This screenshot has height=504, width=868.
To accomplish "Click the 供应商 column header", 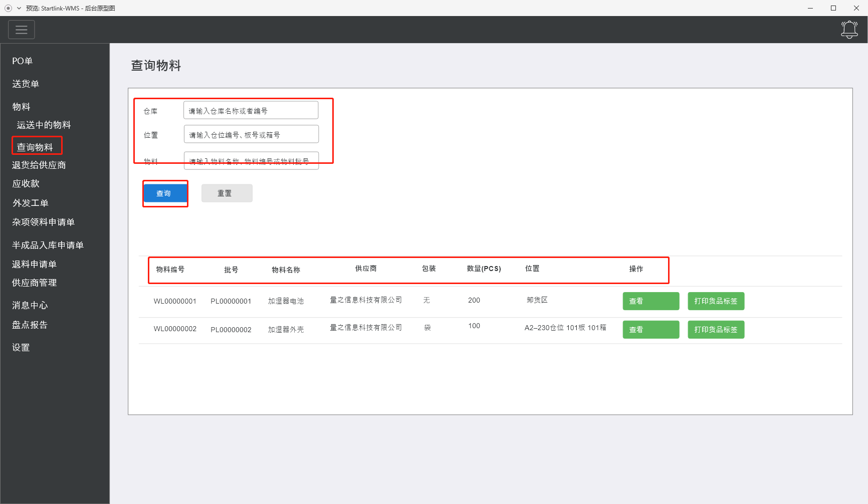I will [x=366, y=269].
